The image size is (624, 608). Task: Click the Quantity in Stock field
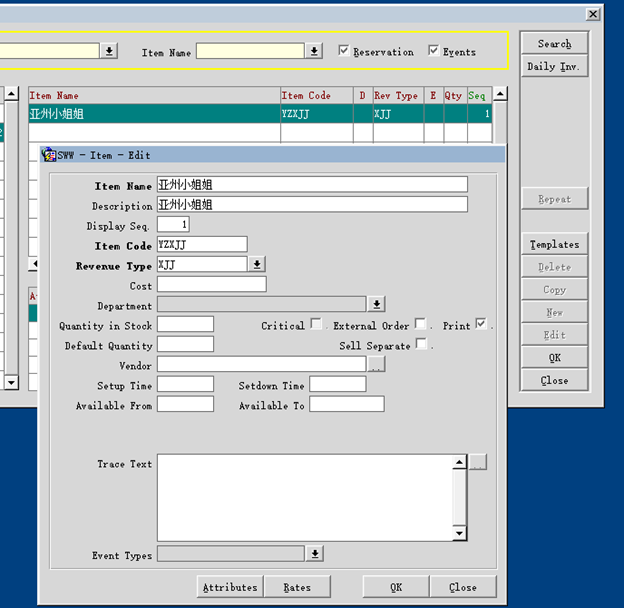185,324
